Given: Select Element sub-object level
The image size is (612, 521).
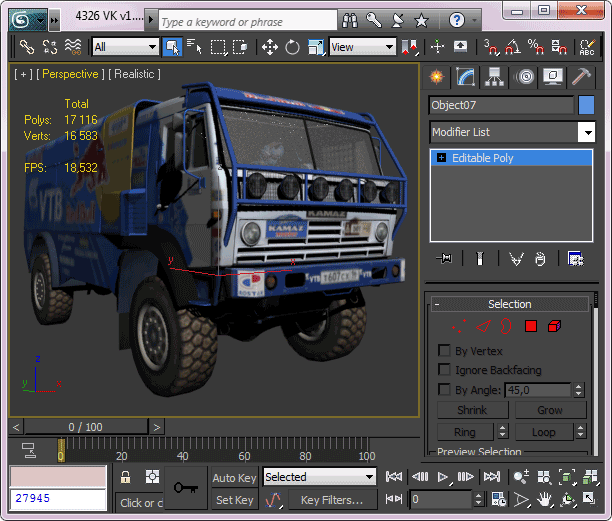Looking at the screenshot, I should (x=554, y=326).
